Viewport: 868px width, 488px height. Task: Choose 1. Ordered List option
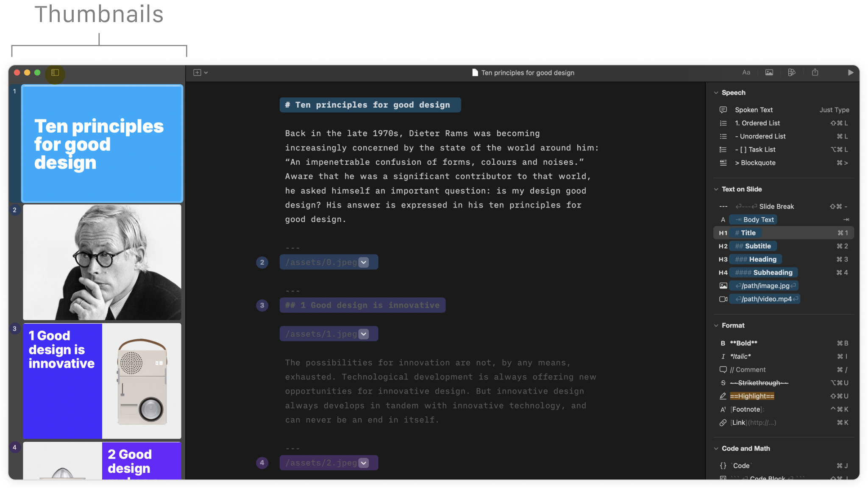(x=784, y=123)
